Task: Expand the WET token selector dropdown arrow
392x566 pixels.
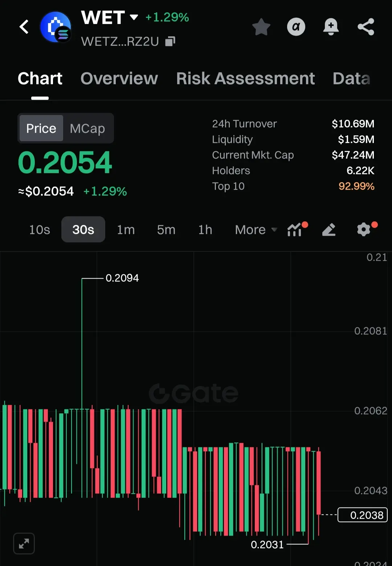Action: 134,17
